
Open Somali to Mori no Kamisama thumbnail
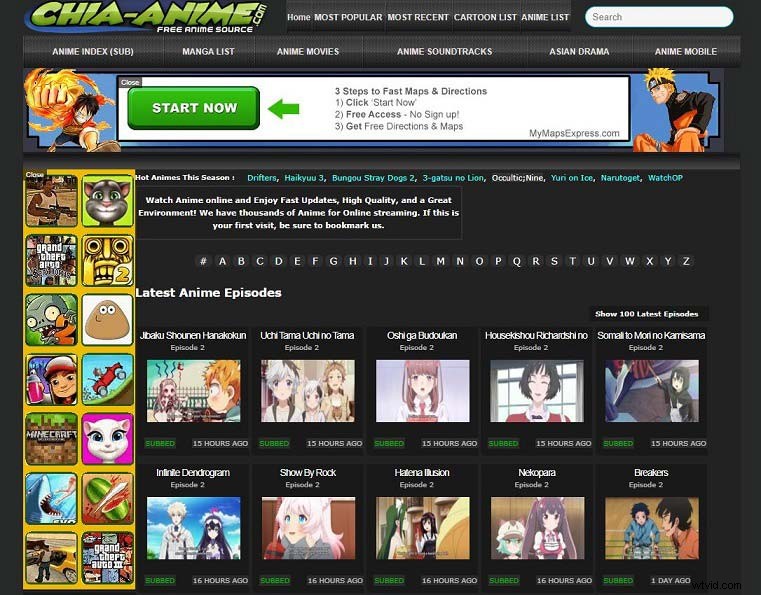point(651,391)
